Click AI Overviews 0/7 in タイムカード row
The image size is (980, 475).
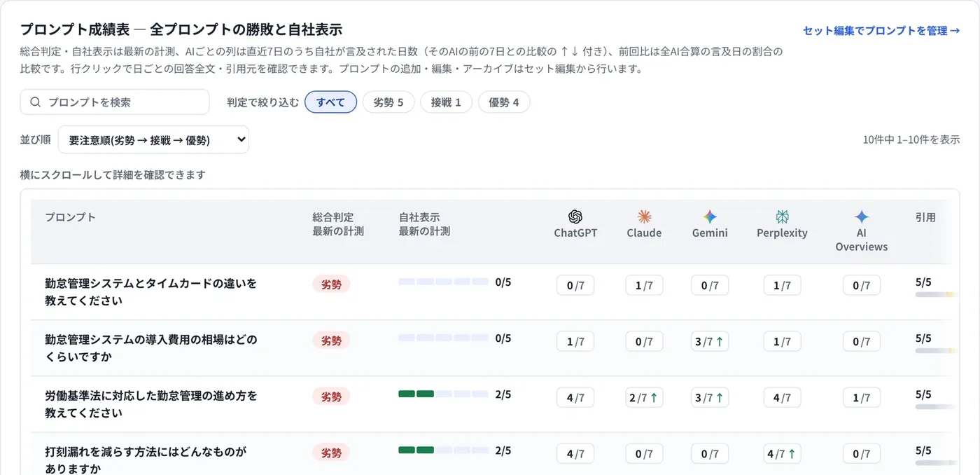862,285
